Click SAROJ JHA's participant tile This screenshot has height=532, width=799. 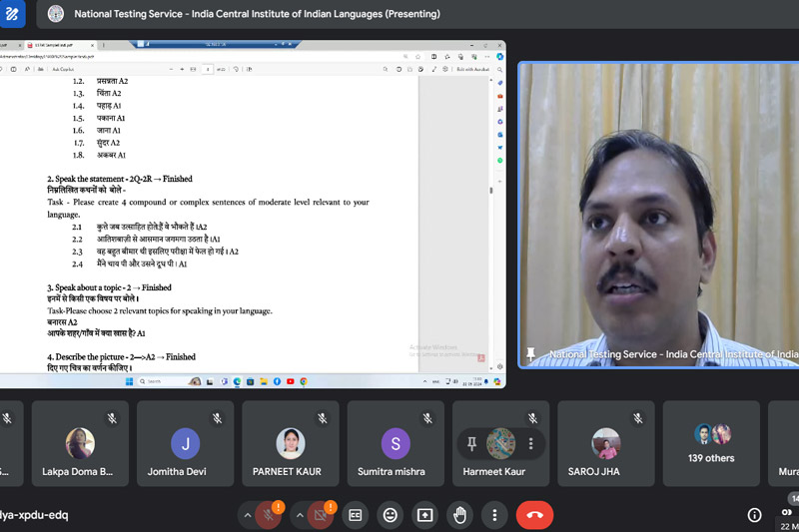pos(606,443)
